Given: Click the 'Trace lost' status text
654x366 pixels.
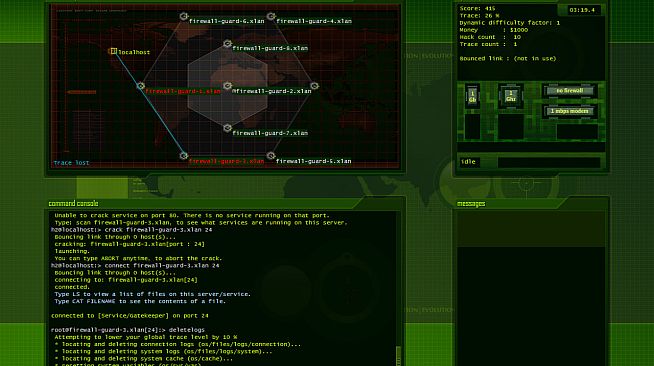Looking at the screenshot, I should pos(71,163).
